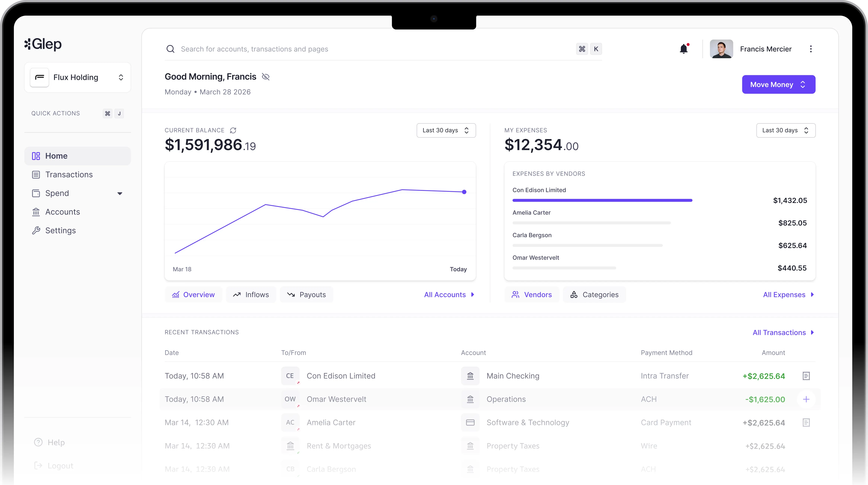Image resolution: width=868 pixels, height=485 pixels.
Task: Open receipt icon on Amelia Carter row
Action: (x=806, y=423)
